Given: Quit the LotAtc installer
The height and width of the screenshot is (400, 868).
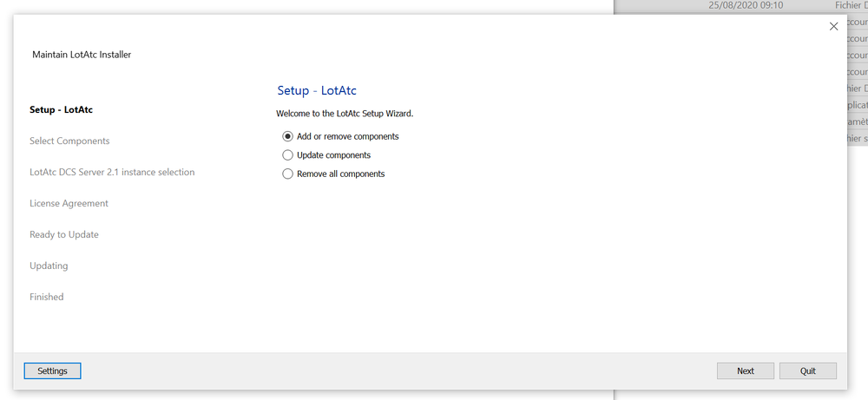Looking at the screenshot, I should [807, 370].
